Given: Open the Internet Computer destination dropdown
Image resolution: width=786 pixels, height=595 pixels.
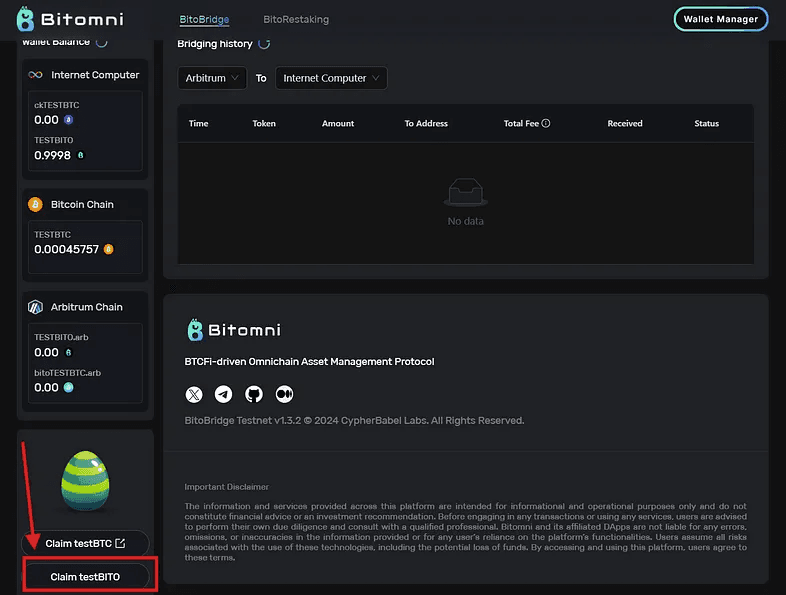Looking at the screenshot, I should [x=331, y=78].
